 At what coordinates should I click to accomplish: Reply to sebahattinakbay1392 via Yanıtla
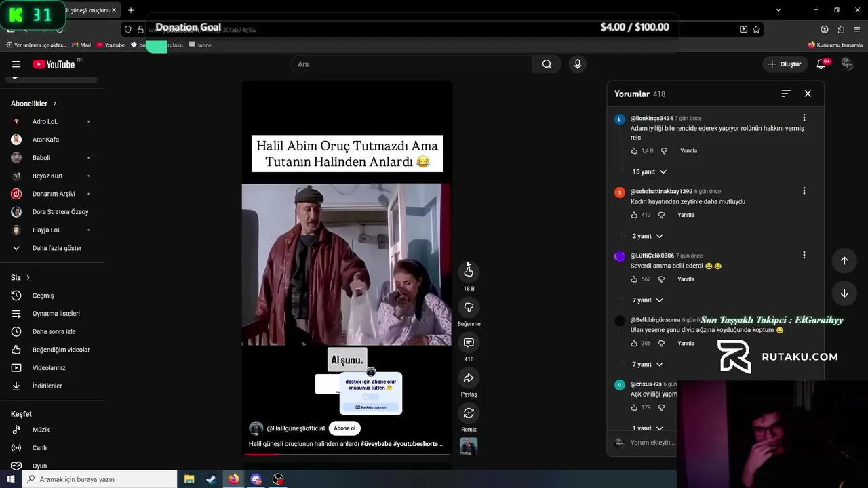(x=686, y=215)
